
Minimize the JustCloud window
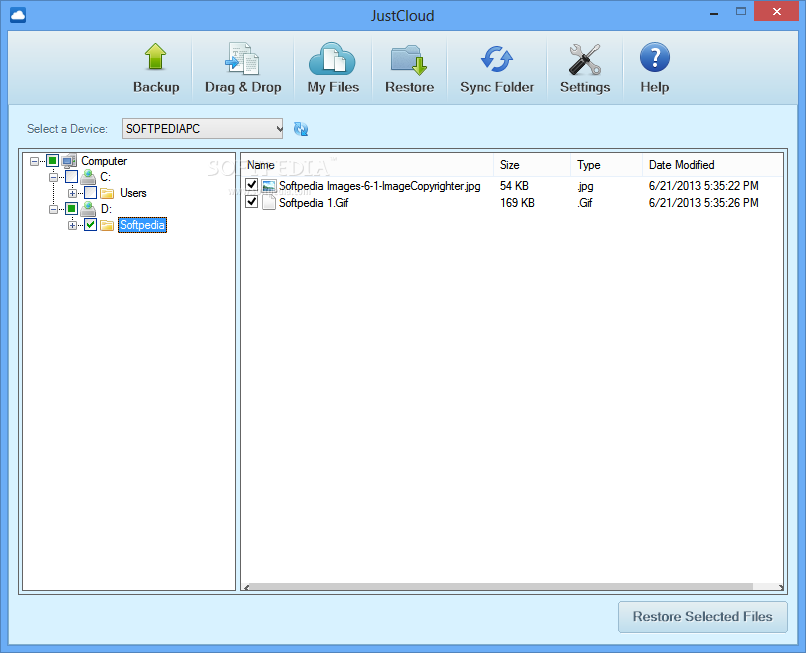coord(713,12)
